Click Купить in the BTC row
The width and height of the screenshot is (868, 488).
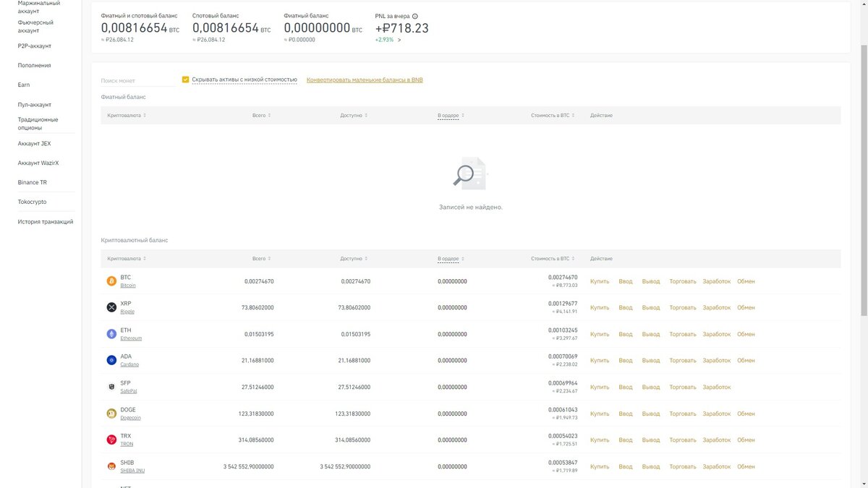pyautogui.click(x=600, y=281)
